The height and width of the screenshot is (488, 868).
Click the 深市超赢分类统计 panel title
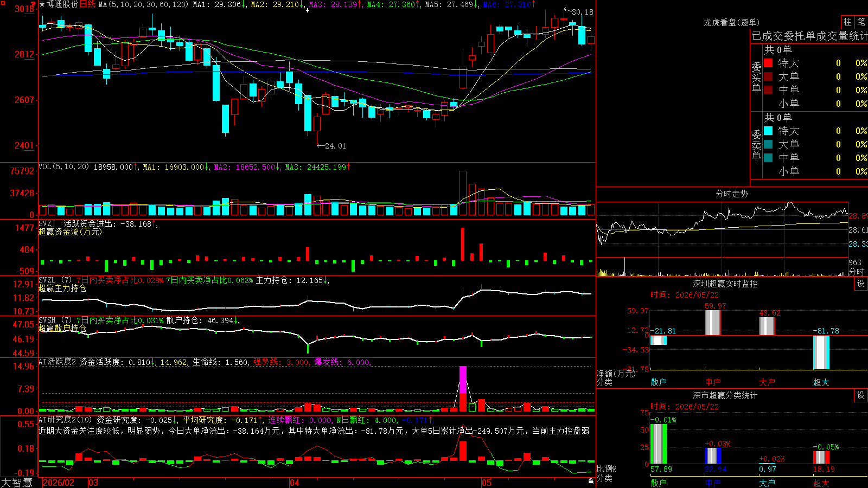(725, 395)
